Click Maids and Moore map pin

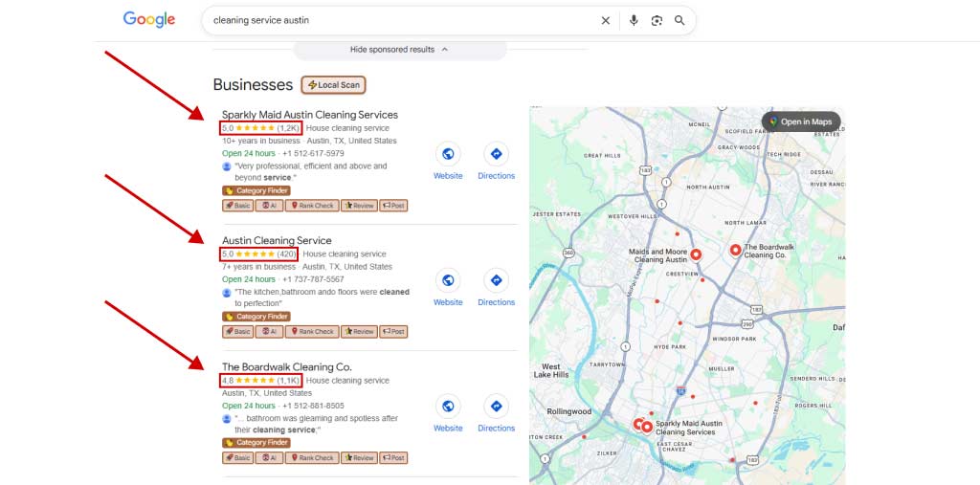697,254
